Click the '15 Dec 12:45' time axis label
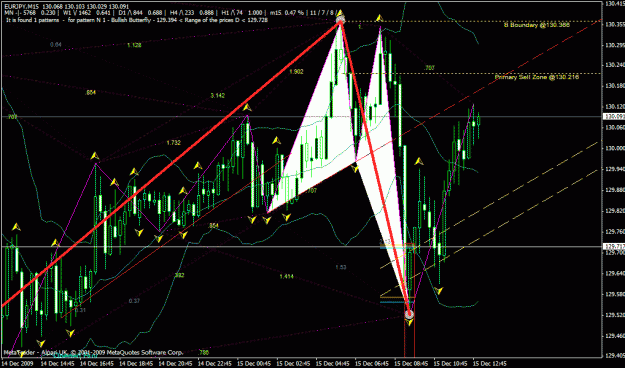Image resolution: width=625 pixels, height=368 pixels. pos(490,364)
